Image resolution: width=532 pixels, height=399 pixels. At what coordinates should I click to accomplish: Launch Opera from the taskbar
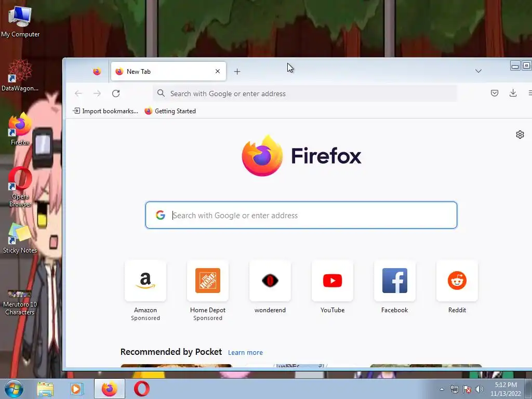(141, 389)
